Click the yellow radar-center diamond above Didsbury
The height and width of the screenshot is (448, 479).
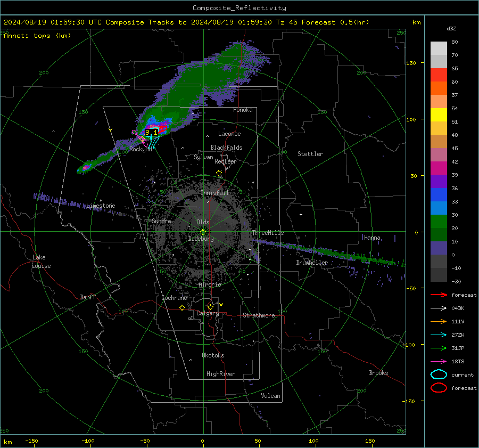point(203,232)
